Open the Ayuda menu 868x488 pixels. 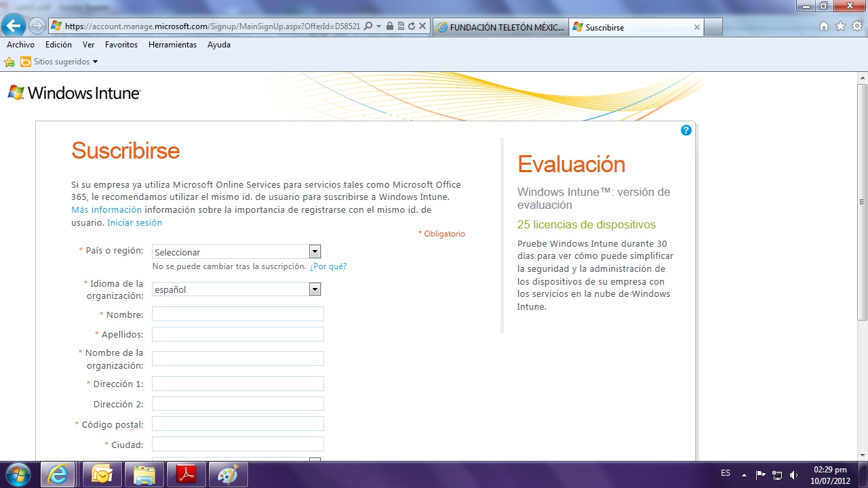coord(219,45)
